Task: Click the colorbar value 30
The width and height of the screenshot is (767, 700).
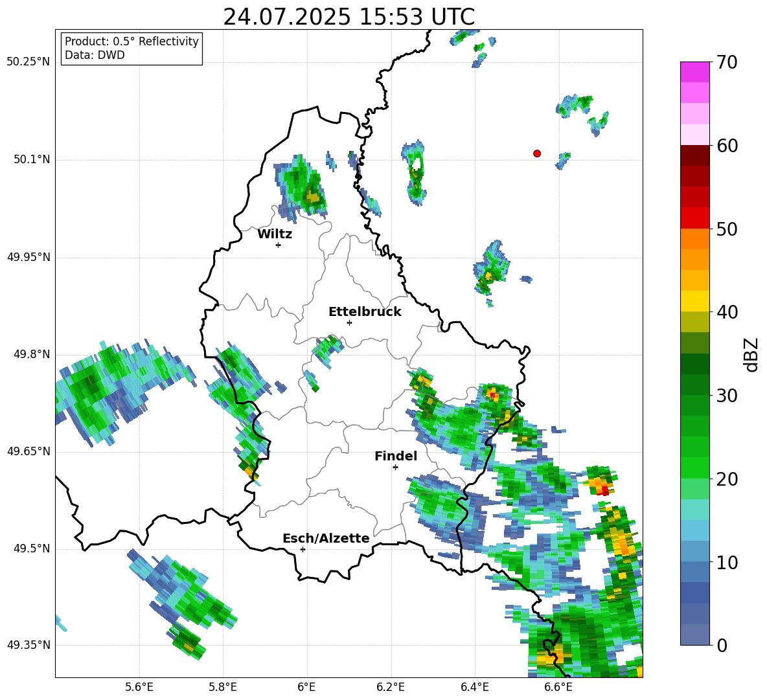Action: coord(727,396)
